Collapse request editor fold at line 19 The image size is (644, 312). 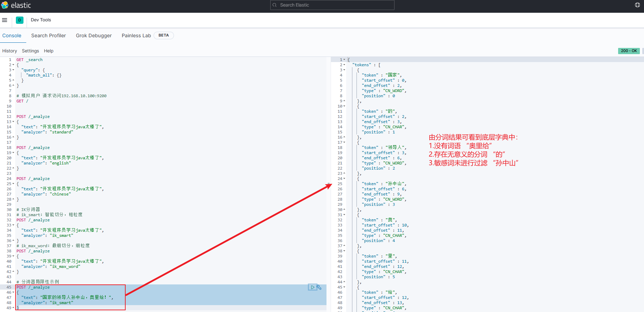[13, 153]
